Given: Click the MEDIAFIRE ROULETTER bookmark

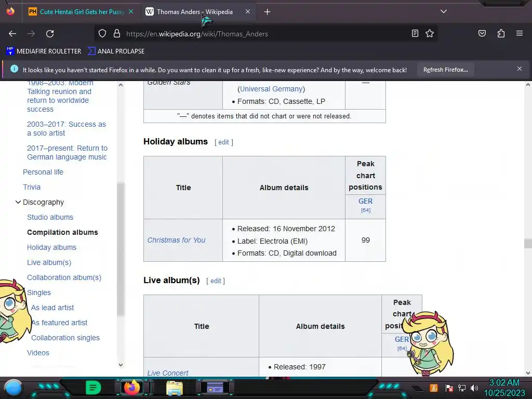Looking at the screenshot, I should [44, 51].
